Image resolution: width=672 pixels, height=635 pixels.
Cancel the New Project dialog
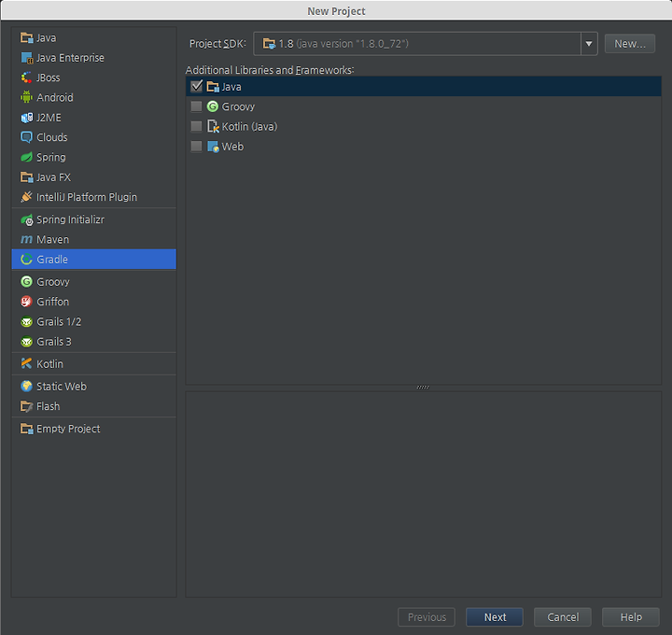coord(563,617)
